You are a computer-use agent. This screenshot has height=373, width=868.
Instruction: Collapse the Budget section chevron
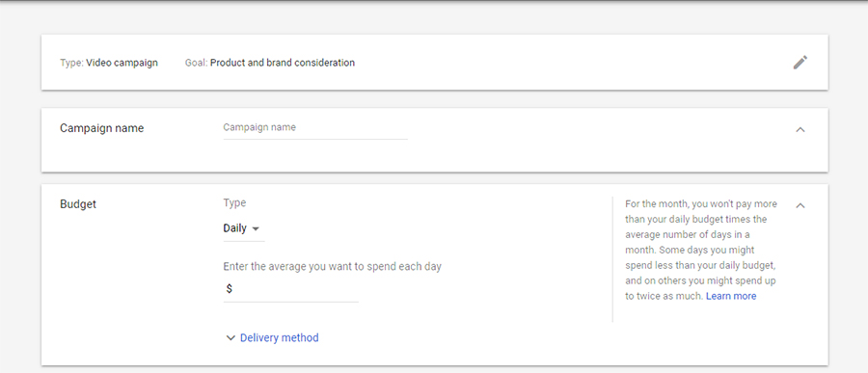point(800,205)
